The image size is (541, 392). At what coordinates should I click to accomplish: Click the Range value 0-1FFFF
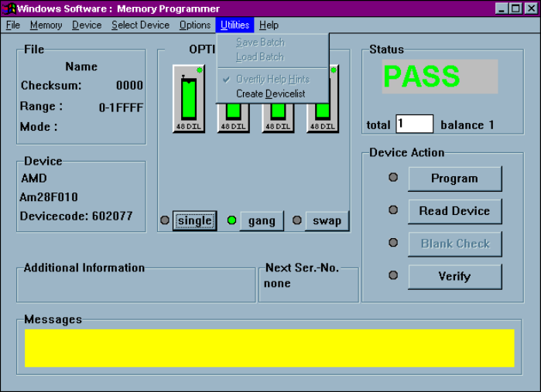[121, 108]
